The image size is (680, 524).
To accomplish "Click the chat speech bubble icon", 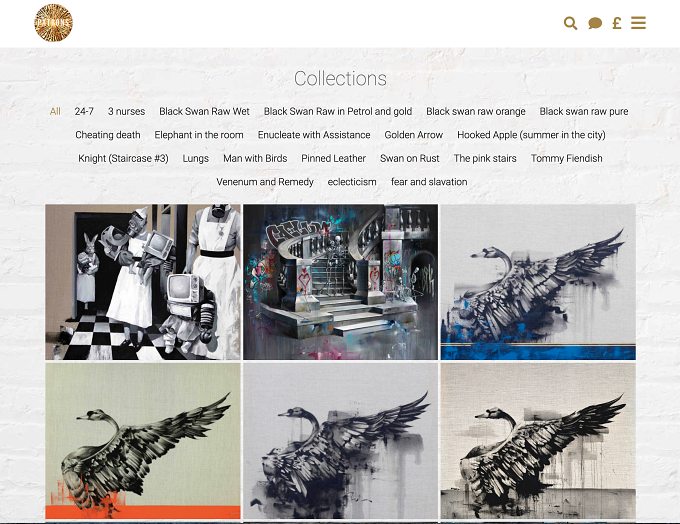I will pyautogui.click(x=595, y=23).
